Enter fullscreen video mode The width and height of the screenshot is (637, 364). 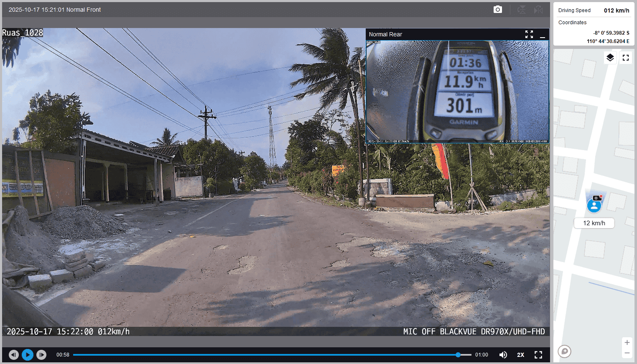538,355
